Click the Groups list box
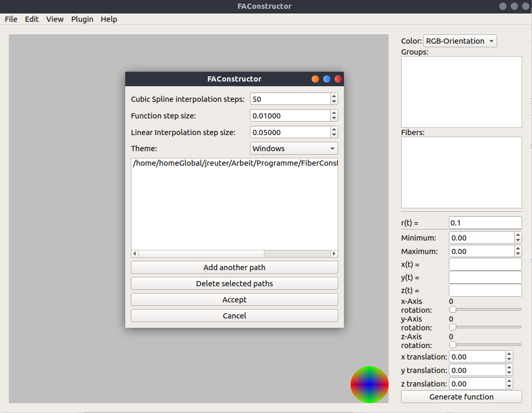Image resolution: width=532 pixels, height=413 pixels. point(461,92)
